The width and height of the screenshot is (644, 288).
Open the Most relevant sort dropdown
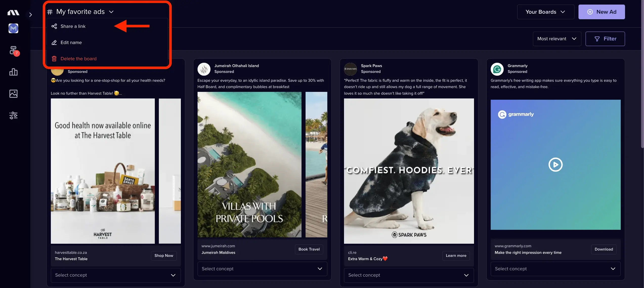557,39
